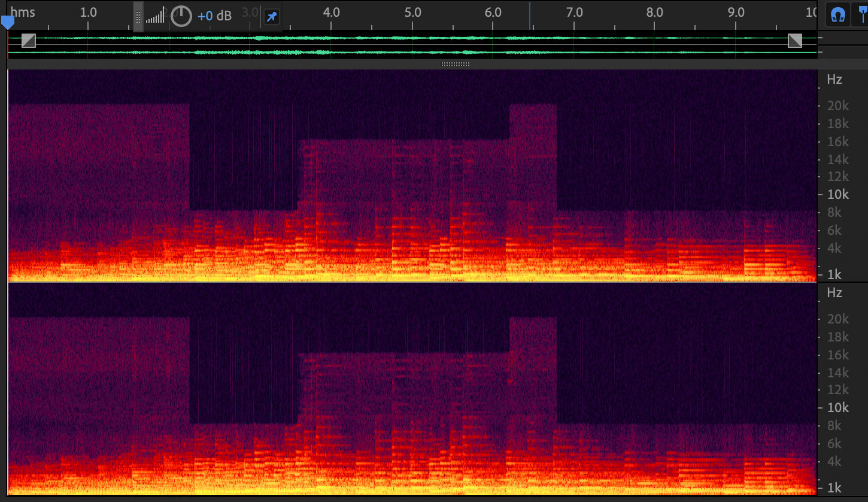Click the 9.0 second mark on the ruler

click(x=736, y=13)
